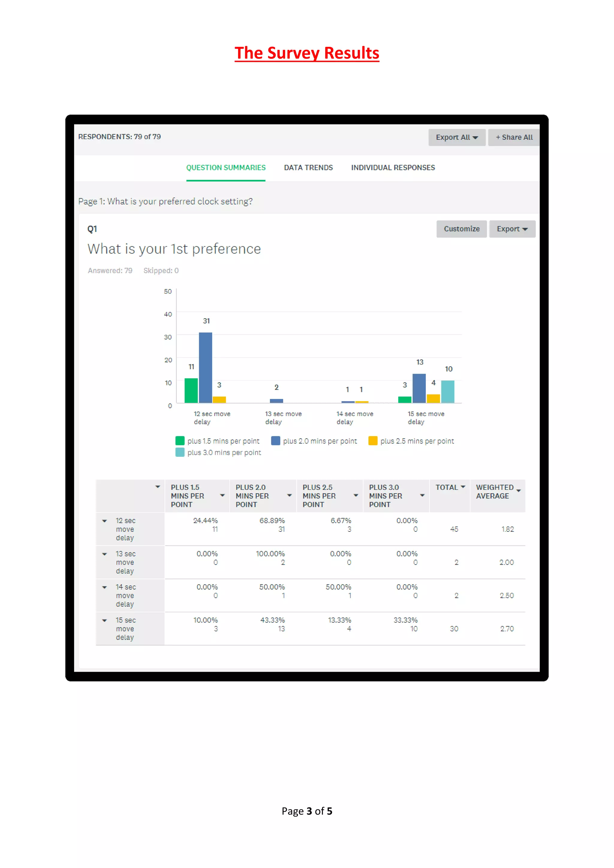Open Plus 3.0 Mins Per Point column arrow
The width and height of the screenshot is (614, 868).
422,495
